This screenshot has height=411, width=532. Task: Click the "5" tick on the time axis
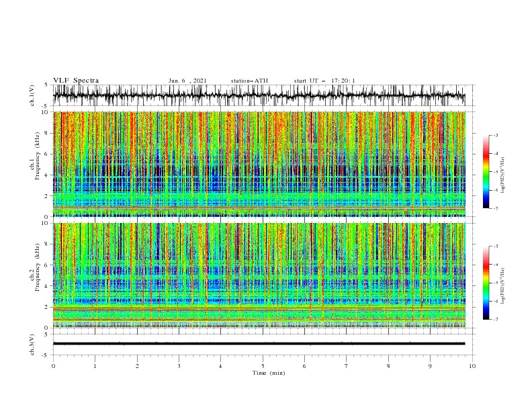click(x=263, y=366)
